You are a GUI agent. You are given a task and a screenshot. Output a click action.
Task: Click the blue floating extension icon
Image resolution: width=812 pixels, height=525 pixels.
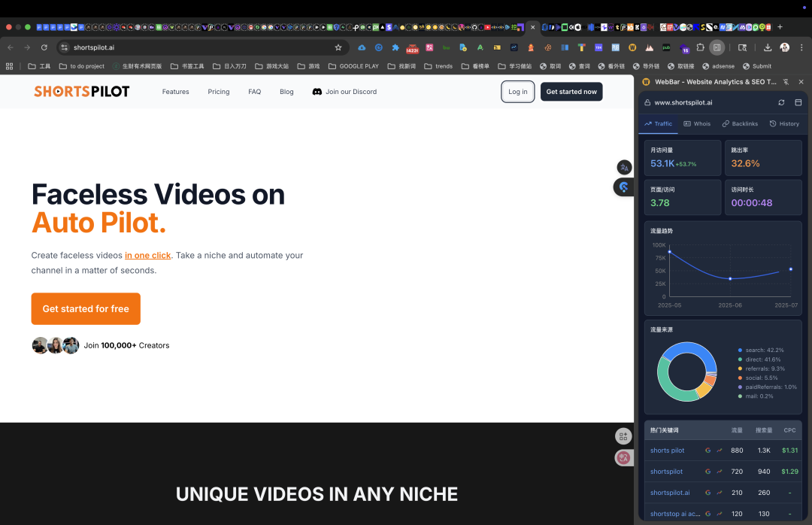pos(623,187)
